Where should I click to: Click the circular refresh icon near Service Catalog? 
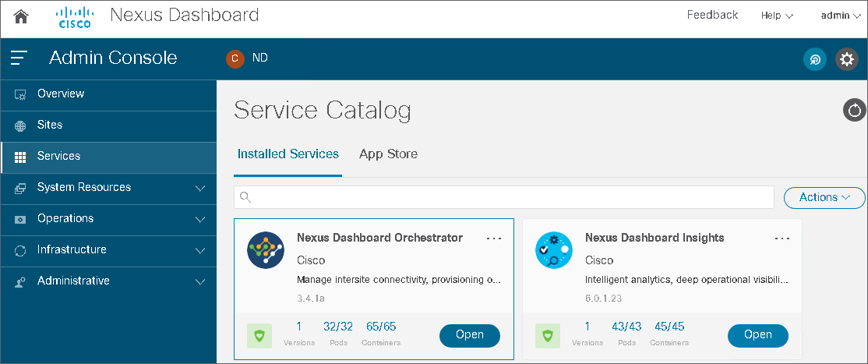855,110
